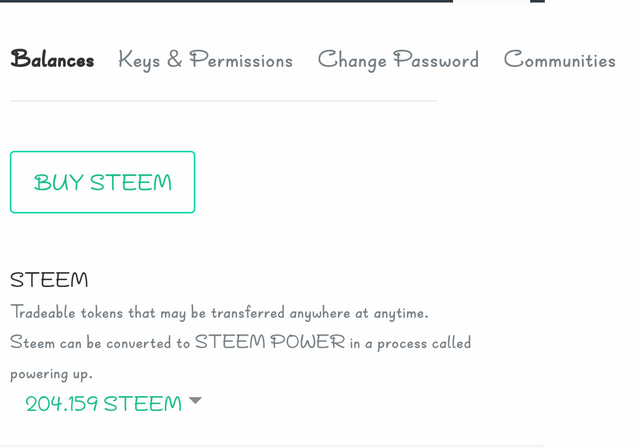Viewport: 640px width, 447px height.
Task: Open the Balances tab
Action: click(x=52, y=60)
